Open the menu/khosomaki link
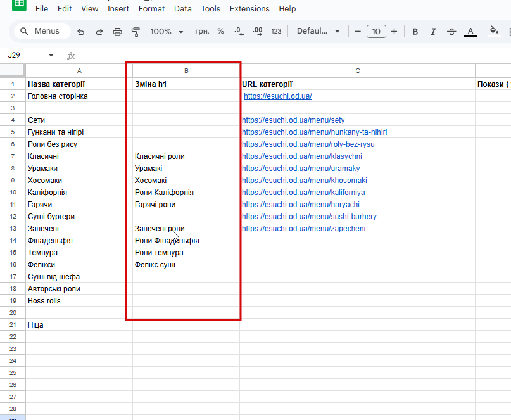The width and height of the screenshot is (511, 420). tap(305, 181)
